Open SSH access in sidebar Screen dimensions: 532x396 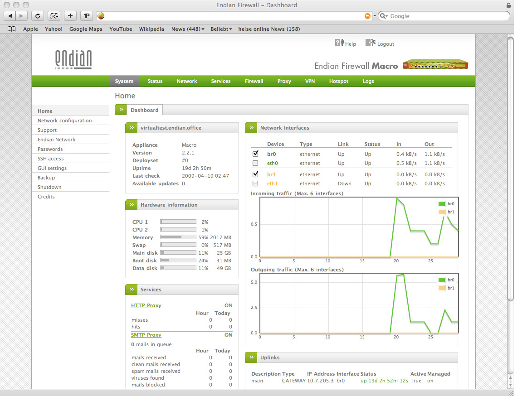pyautogui.click(x=71, y=158)
